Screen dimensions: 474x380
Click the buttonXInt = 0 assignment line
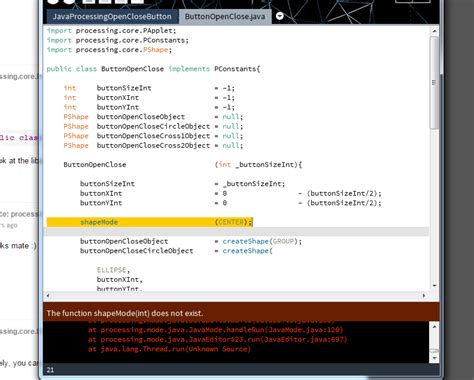point(231,194)
